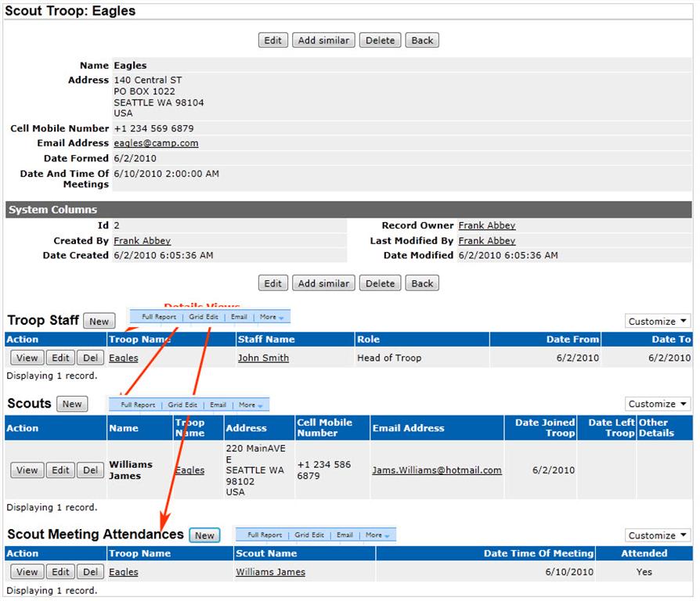Open Jams.Williams@hotmail.com email link

(x=436, y=470)
